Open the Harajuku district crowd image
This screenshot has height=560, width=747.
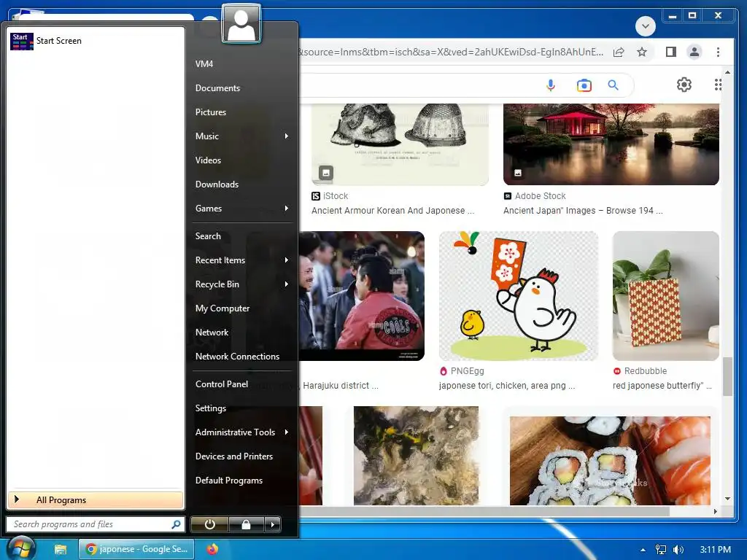pos(362,296)
